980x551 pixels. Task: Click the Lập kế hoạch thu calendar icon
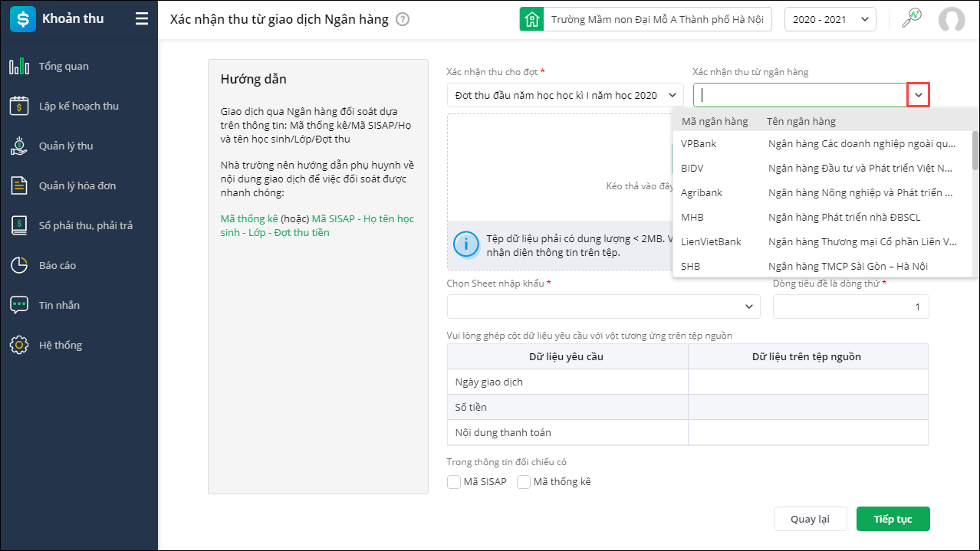coord(19,107)
